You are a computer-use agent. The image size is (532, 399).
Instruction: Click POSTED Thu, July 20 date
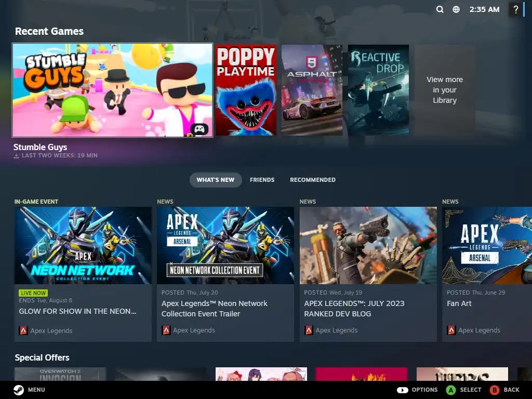190,292
